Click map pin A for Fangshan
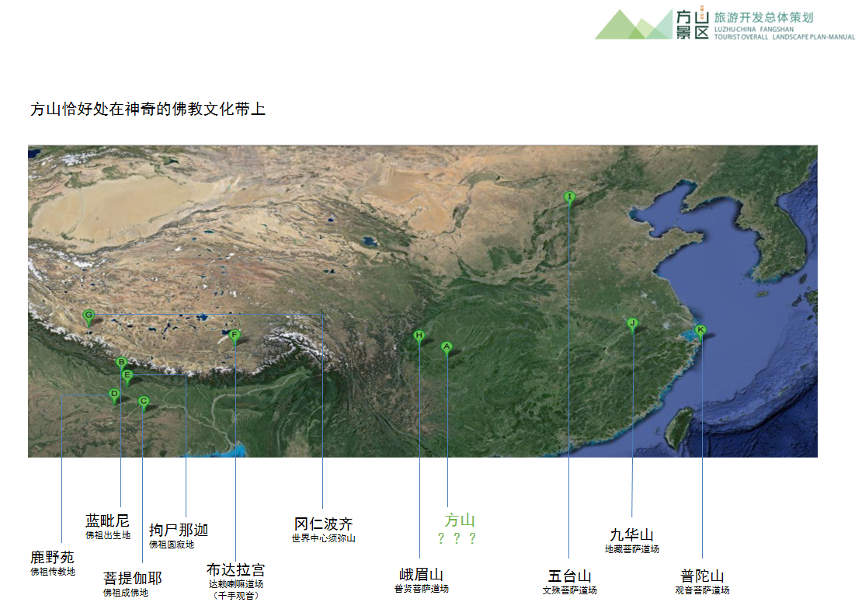The height and width of the screenshot is (616, 862). (447, 347)
